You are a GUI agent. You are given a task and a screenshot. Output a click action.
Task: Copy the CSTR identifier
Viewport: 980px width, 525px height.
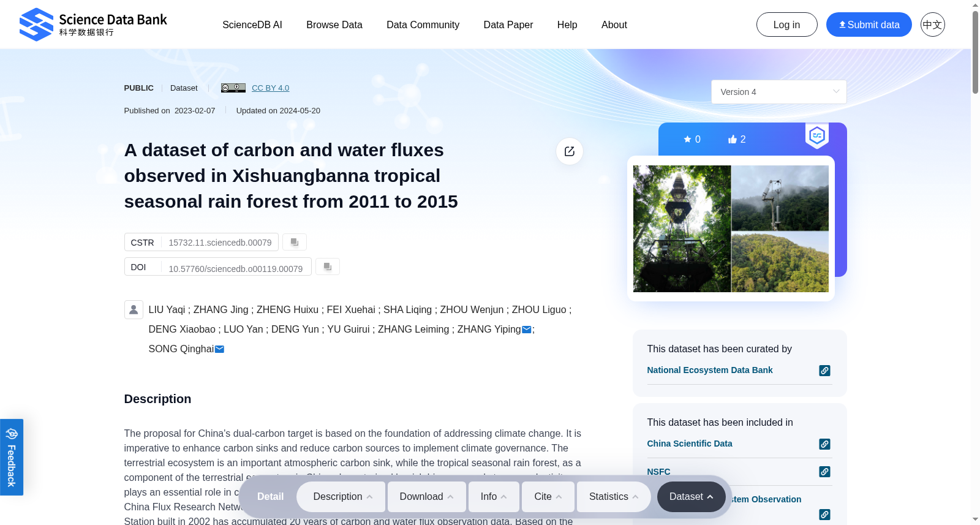pyautogui.click(x=295, y=242)
